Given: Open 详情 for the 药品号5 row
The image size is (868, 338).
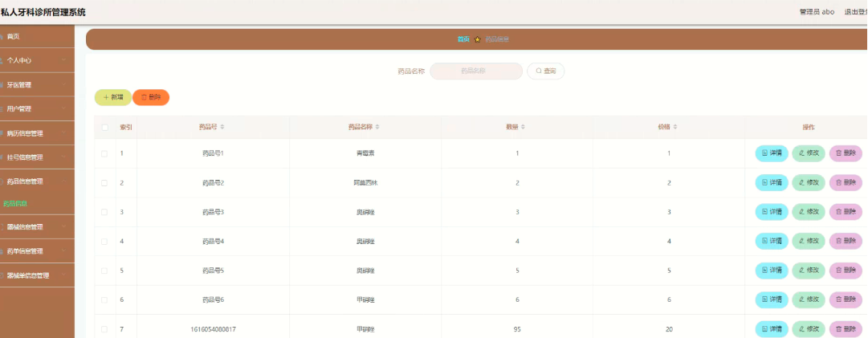Looking at the screenshot, I should [772, 271].
